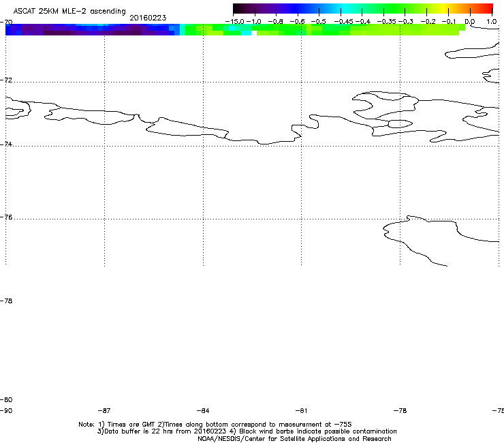The image size is (504, 443).
Task: Click the -74 latitude label
Action: pyautogui.click(x=6, y=144)
